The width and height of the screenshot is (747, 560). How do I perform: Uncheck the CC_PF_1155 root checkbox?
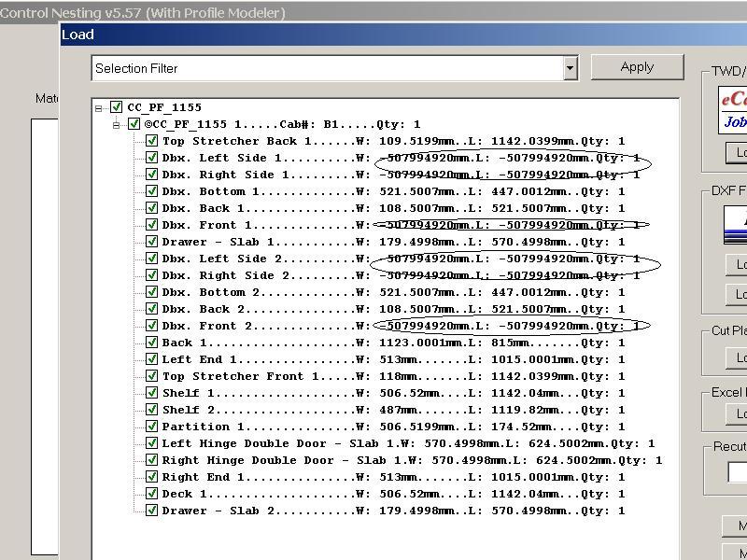click(x=116, y=107)
